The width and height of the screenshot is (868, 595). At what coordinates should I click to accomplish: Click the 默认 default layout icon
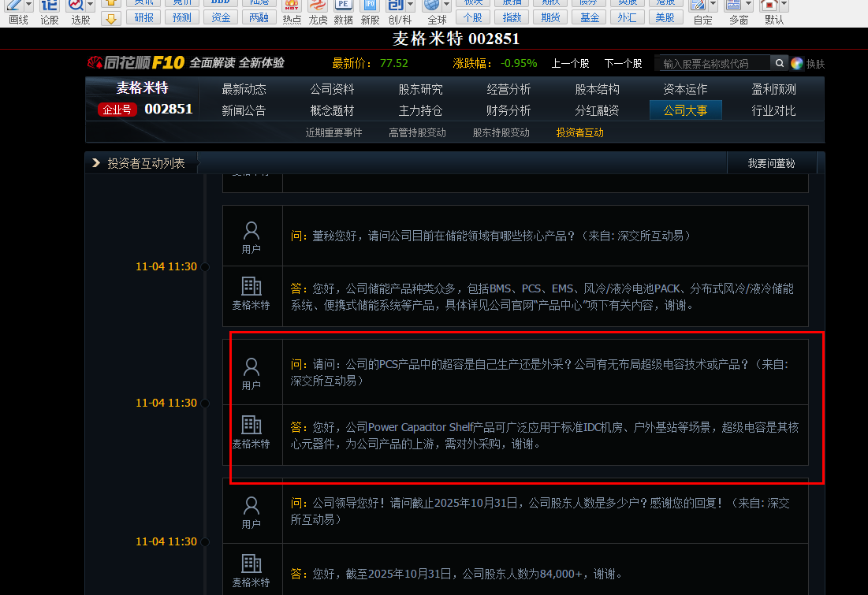coord(769,6)
